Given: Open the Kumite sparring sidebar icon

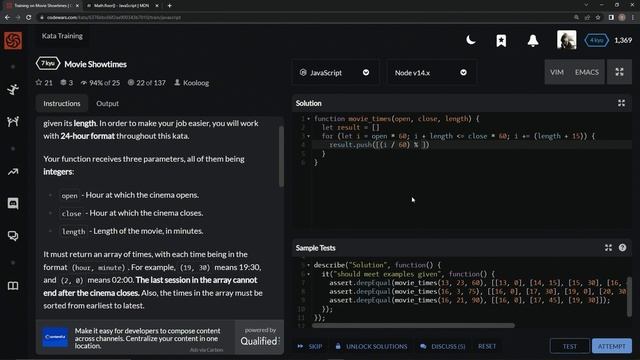Looking at the screenshot, I should tap(13, 121).
